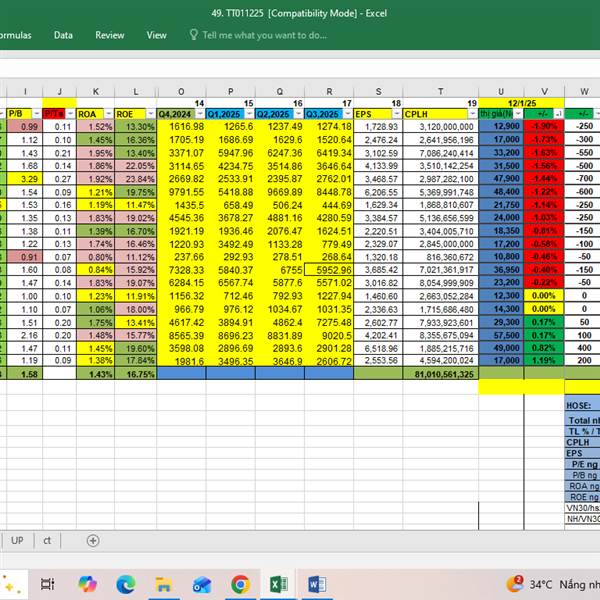Open the CPLH column filter dropdown
This screenshot has width=600, height=600.
(x=473, y=114)
